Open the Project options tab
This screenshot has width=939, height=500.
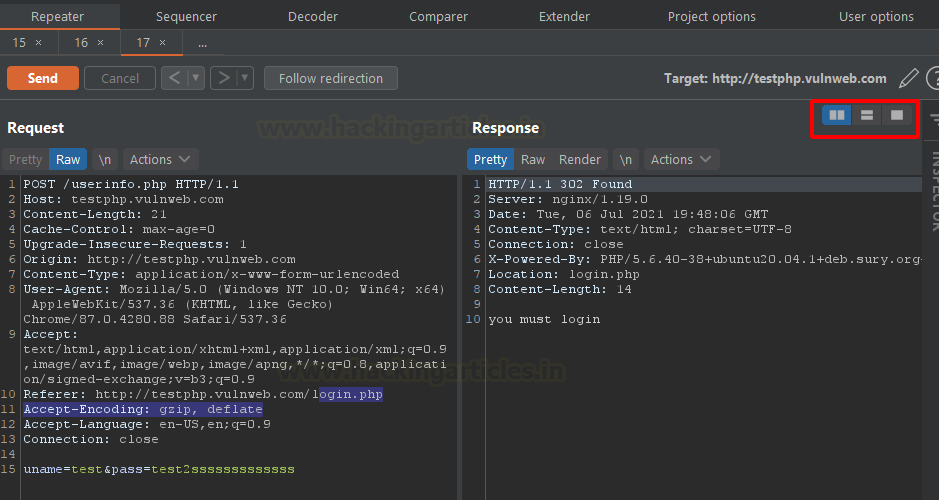(712, 16)
